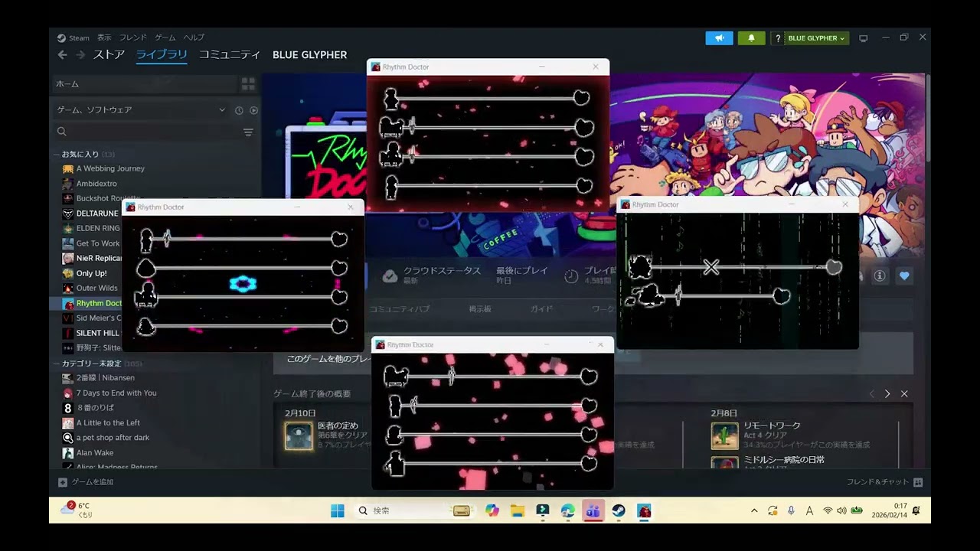Filter library by recent activity clock icon
Image resolution: width=980 pixels, height=551 pixels.
[x=239, y=110]
